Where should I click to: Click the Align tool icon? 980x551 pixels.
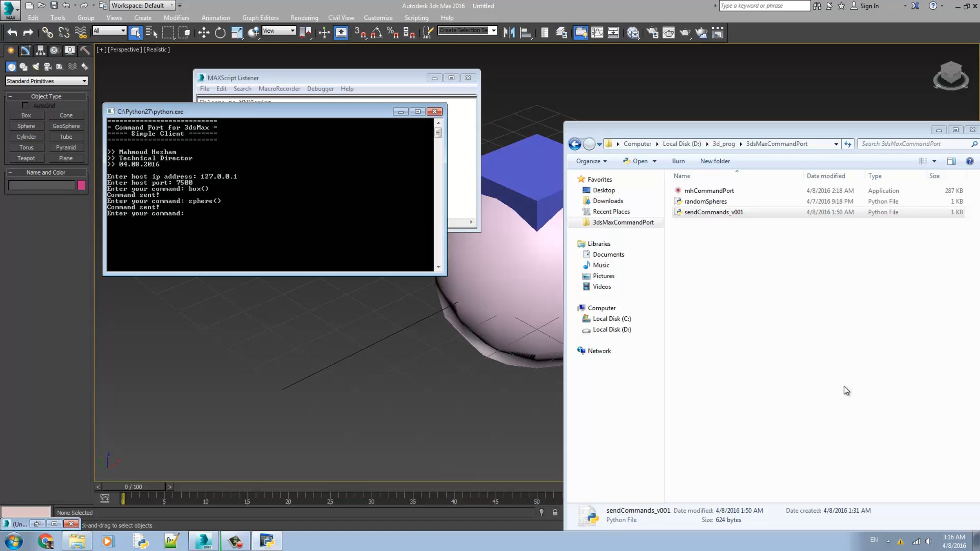pos(526,33)
